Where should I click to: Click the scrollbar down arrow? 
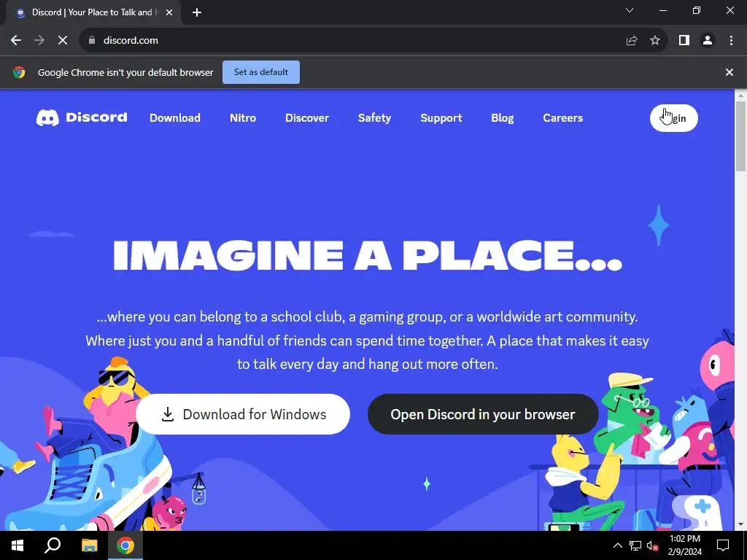[x=741, y=524]
